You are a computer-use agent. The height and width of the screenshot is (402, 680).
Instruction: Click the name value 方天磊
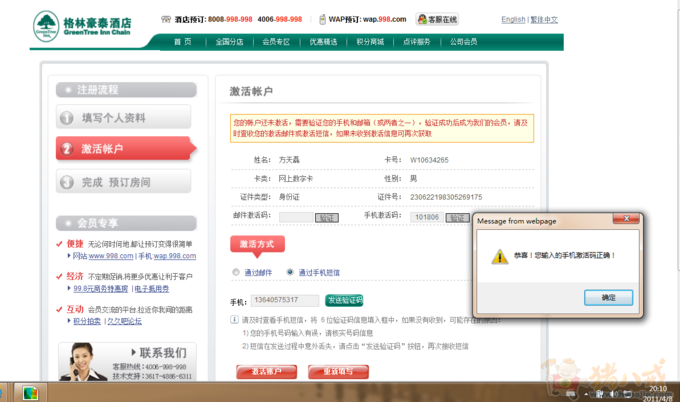coord(289,160)
